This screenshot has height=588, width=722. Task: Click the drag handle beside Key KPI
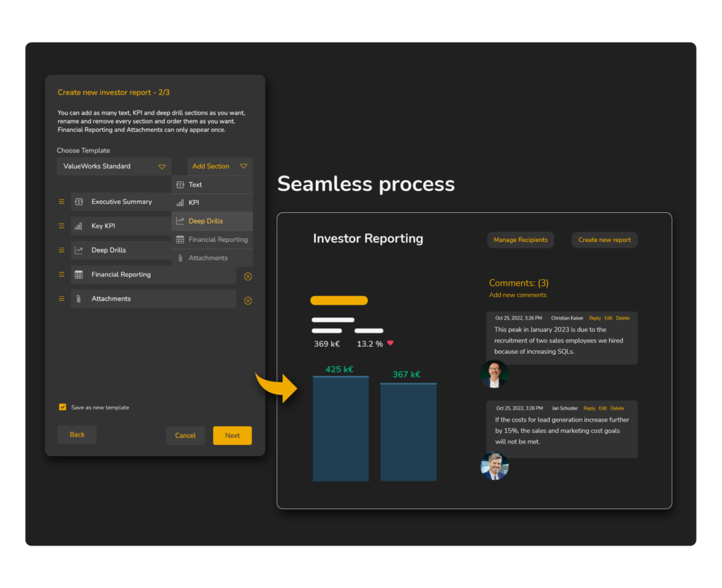tap(61, 226)
